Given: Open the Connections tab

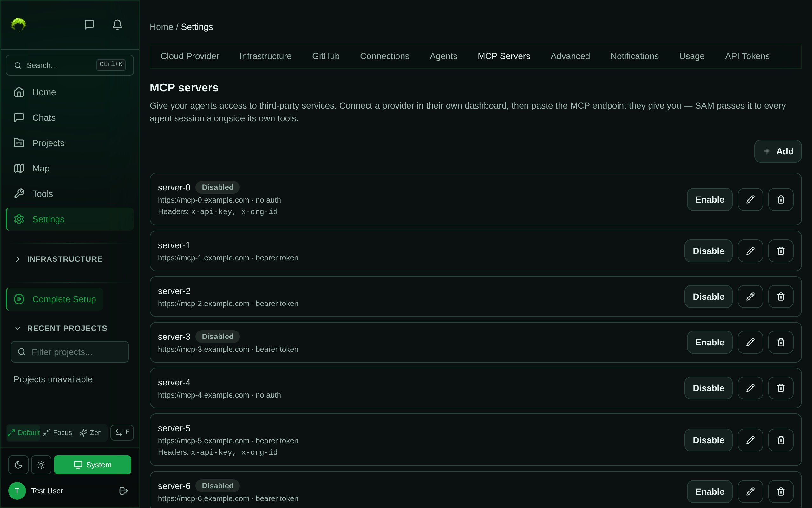Looking at the screenshot, I should [384, 56].
